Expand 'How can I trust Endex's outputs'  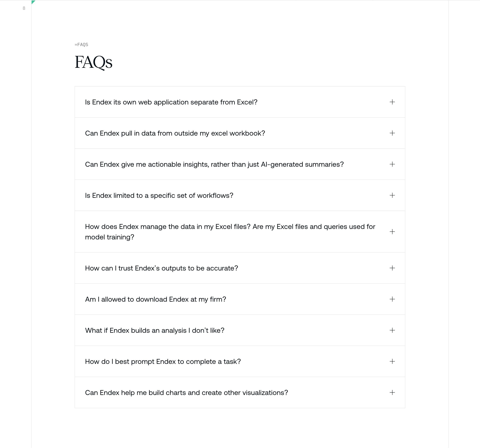coord(161,268)
